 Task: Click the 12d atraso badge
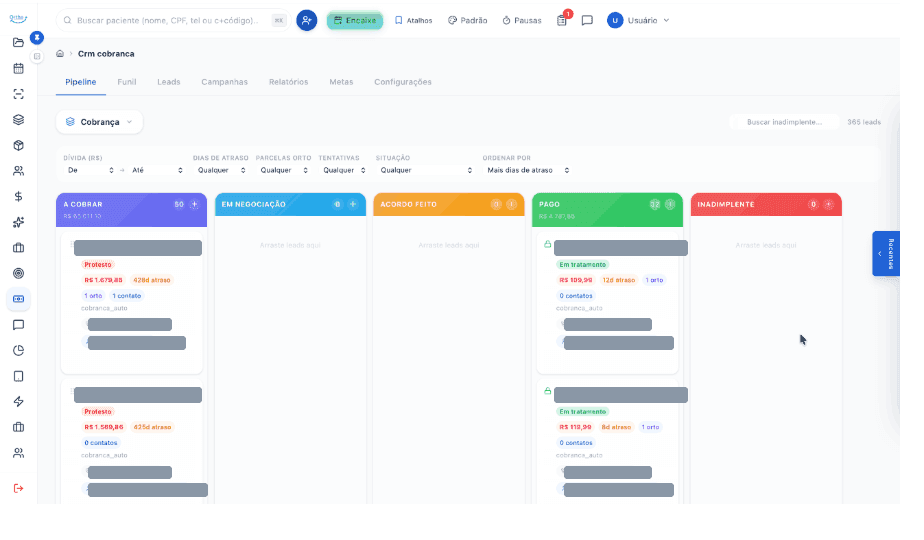[x=618, y=280]
